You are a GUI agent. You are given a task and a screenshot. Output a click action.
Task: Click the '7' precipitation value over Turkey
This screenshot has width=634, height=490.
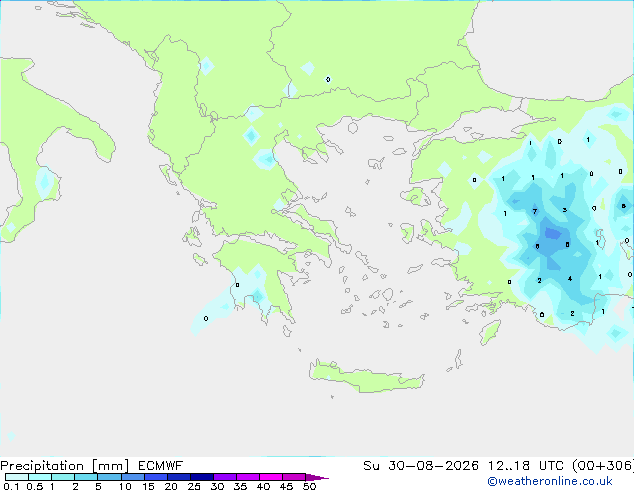tap(535, 211)
